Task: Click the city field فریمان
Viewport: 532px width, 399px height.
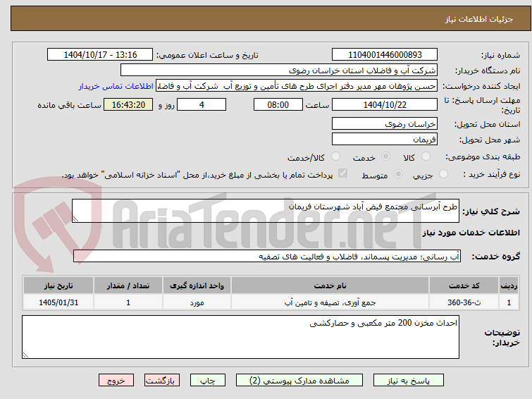Action: [385, 139]
